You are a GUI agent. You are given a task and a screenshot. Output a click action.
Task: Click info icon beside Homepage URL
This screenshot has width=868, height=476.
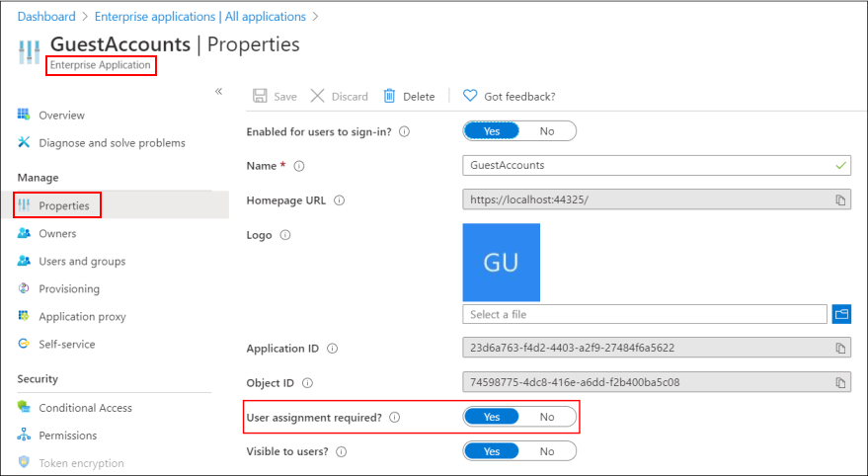pyautogui.click(x=340, y=200)
